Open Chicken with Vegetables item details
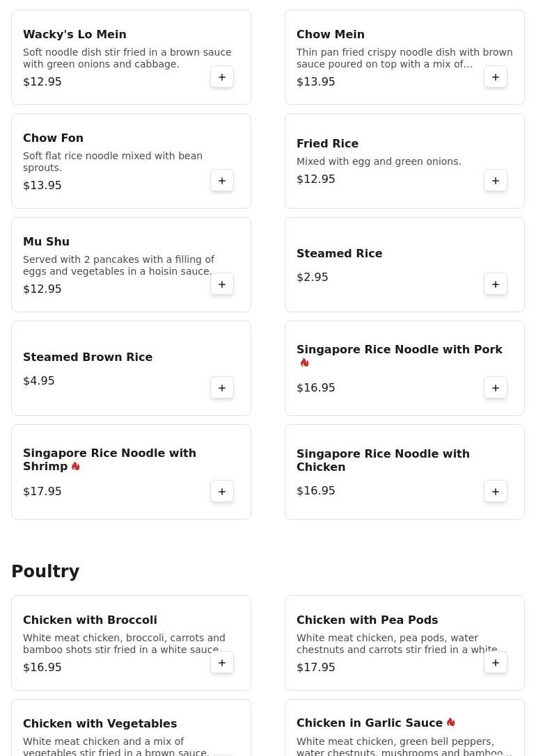The image size is (536, 756). click(100, 723)
